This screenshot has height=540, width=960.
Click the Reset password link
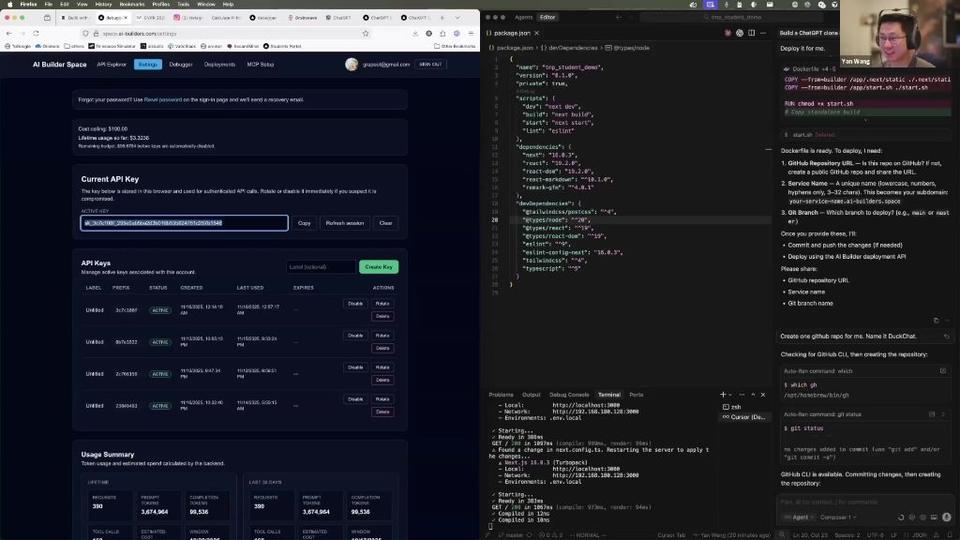pos(162,100)
